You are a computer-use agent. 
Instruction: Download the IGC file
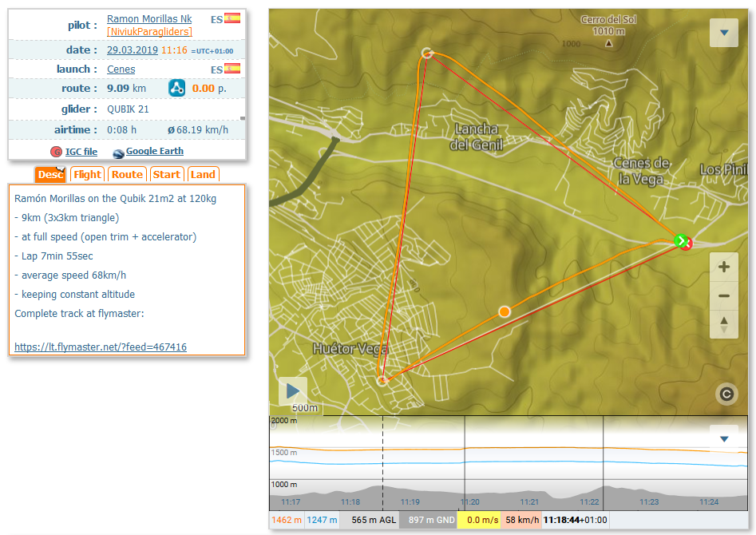click(81, 152)
